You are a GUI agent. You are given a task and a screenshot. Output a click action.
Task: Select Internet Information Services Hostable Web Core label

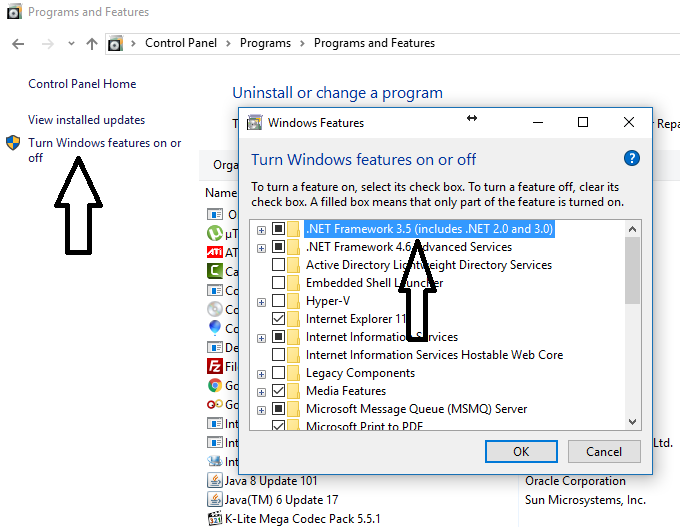point(434,355)
